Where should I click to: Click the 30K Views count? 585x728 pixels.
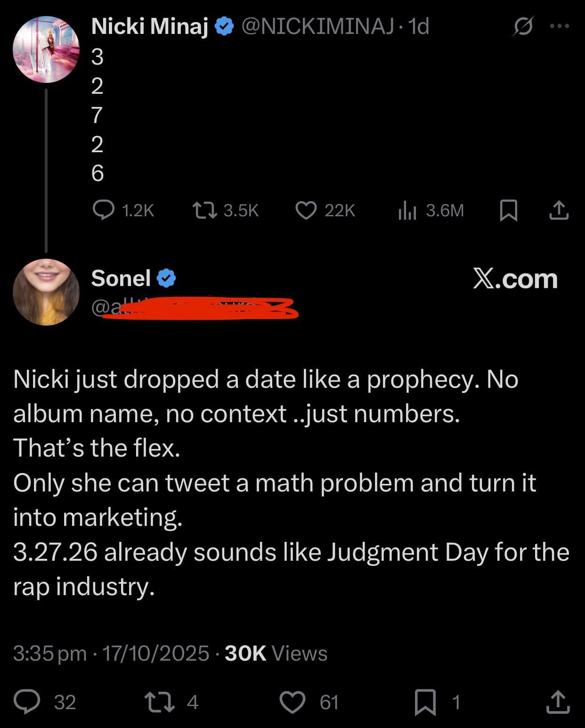(276, 653)
